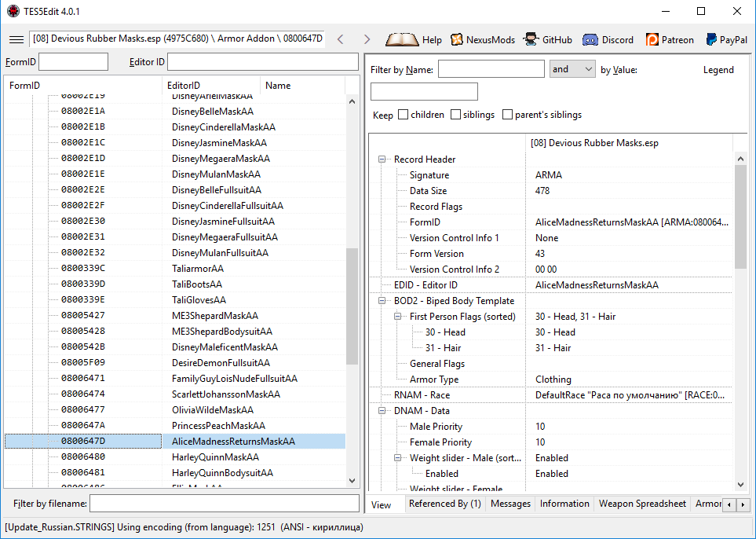
Task: Click the Signature value ARMA
Action: click(548, 175)
